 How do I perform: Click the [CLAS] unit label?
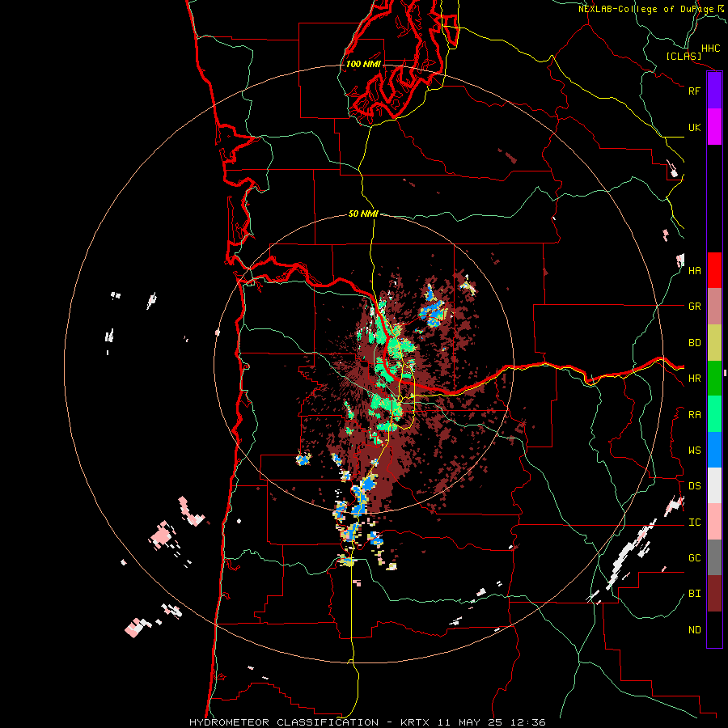[x=684, y=56]
